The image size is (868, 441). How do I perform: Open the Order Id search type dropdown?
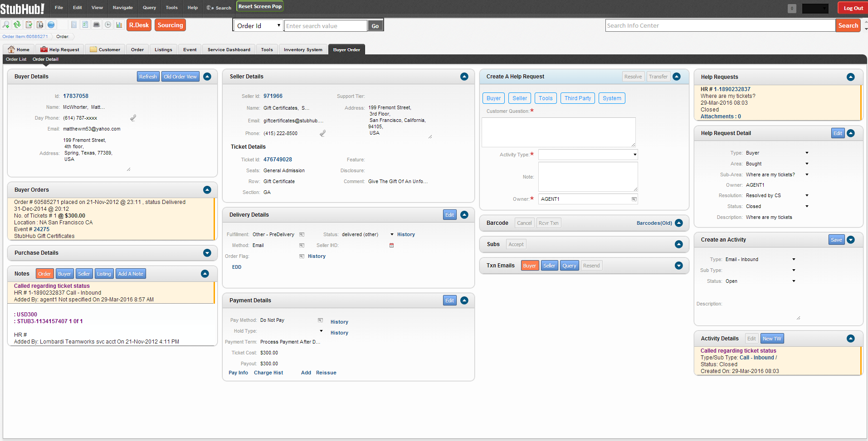click(258, 26)
